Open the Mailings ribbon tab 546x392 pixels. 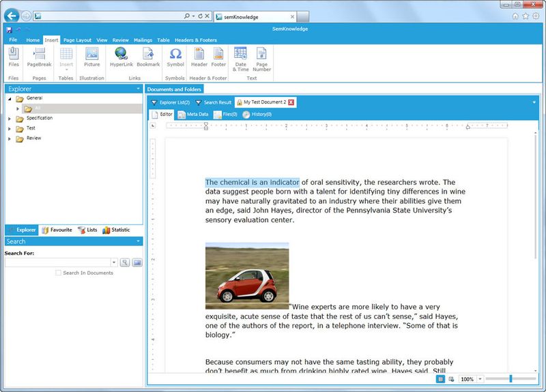pyautogui.click(x=143, y=40)
